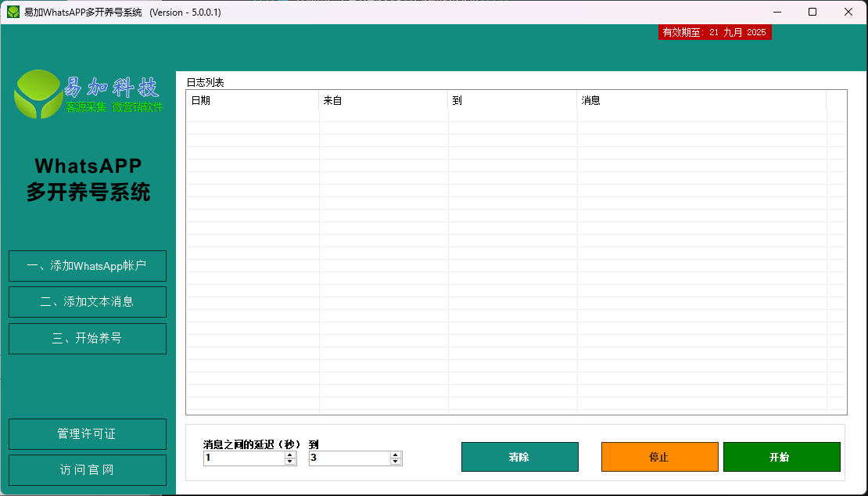Click the 日期 column header
This screenshot has width=868, height=496.
click(x=253, y=101)
